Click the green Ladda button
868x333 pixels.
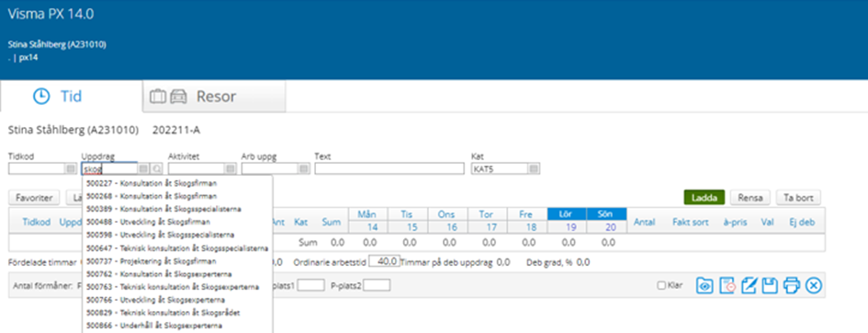click(x=705, y=198)
